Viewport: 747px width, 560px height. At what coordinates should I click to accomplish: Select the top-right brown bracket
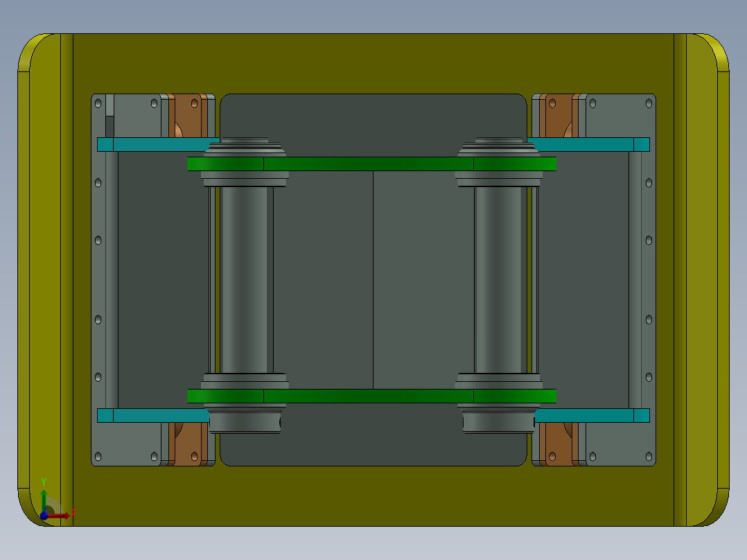(x=559, y=116)
